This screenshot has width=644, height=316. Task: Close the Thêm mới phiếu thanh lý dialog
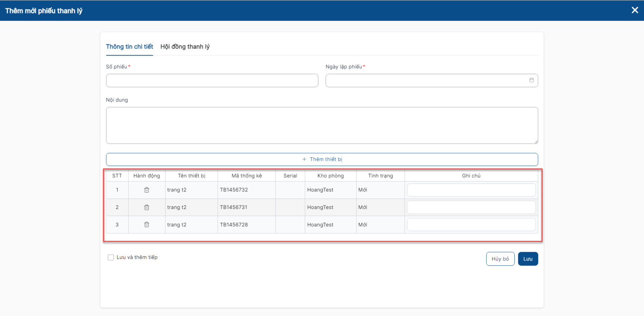(635, 10)
